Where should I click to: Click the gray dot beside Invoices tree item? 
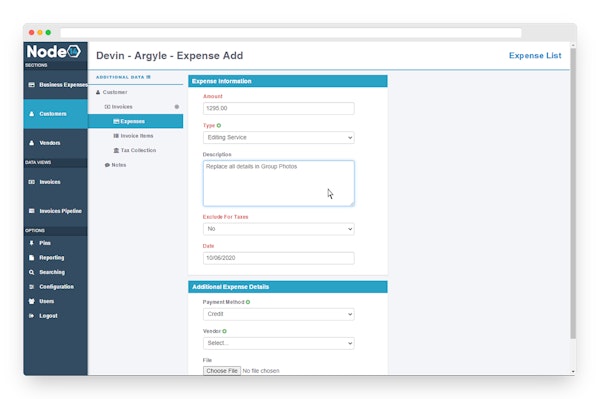coord(177,107)
